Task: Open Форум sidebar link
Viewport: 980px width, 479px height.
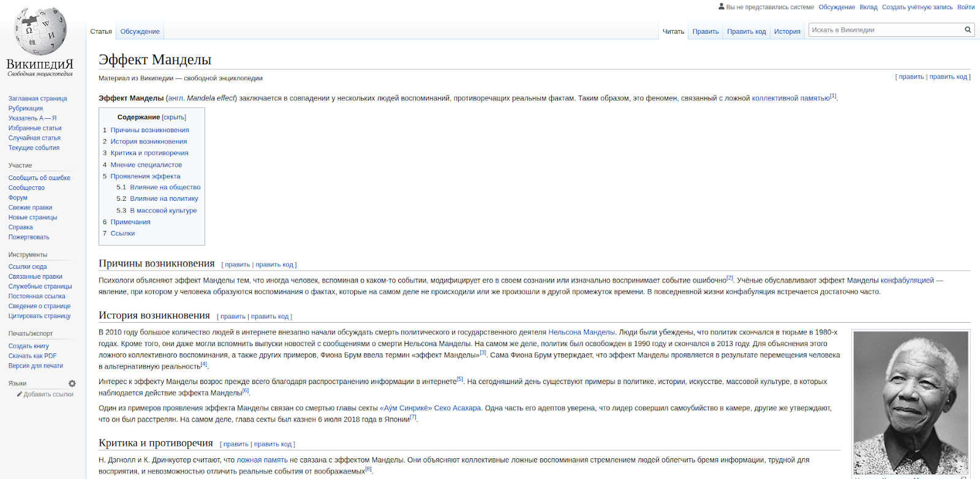Action: coord(18,197)
